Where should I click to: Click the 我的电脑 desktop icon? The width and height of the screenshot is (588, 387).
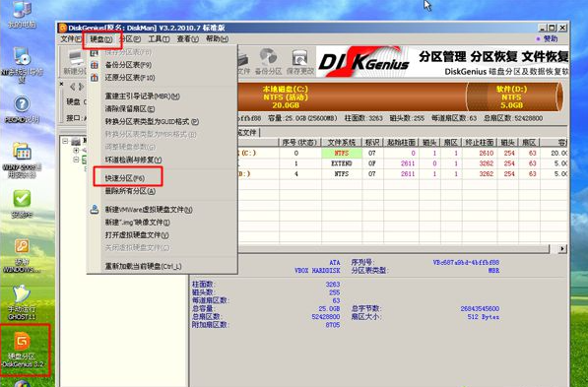22,15
